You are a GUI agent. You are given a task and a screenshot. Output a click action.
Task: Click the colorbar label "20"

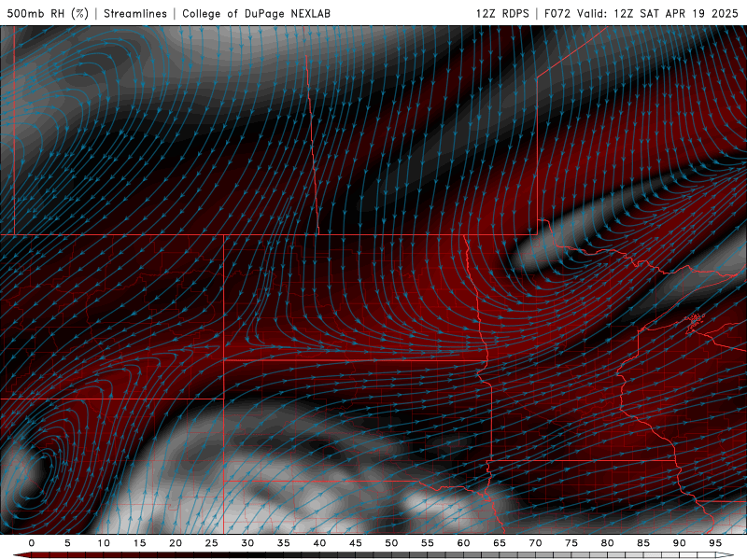(x=176, y=543)
